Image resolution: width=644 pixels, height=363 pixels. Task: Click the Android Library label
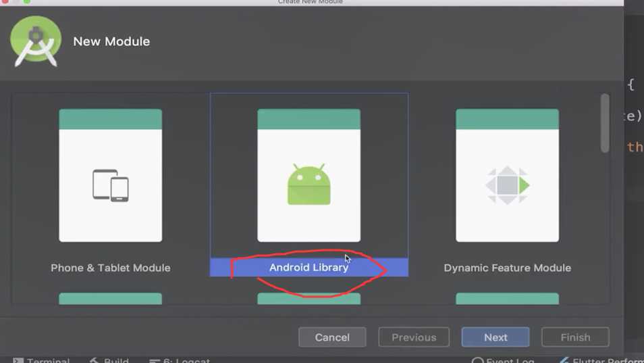click(309, 267)
